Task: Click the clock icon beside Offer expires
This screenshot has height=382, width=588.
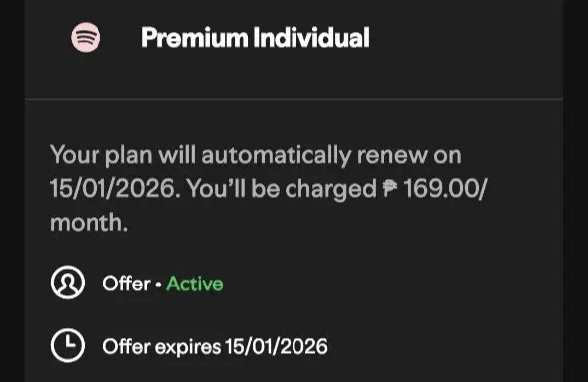Action: coord(68,345)
